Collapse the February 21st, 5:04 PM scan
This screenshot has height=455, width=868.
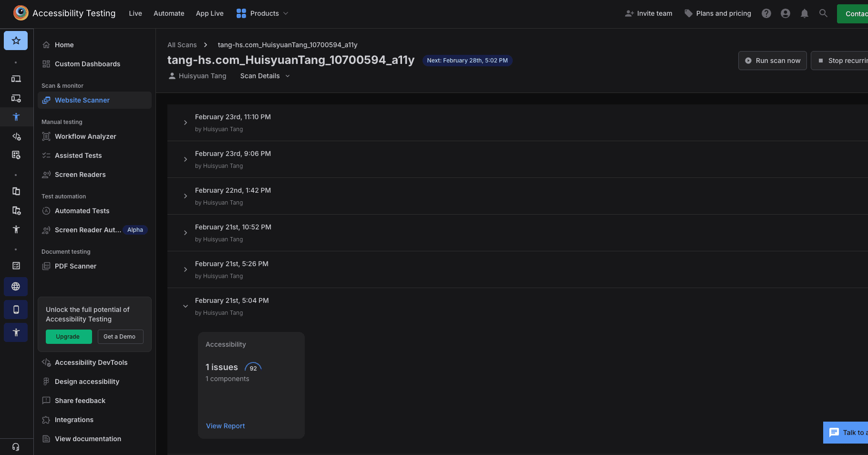click(x=186, y=306)
